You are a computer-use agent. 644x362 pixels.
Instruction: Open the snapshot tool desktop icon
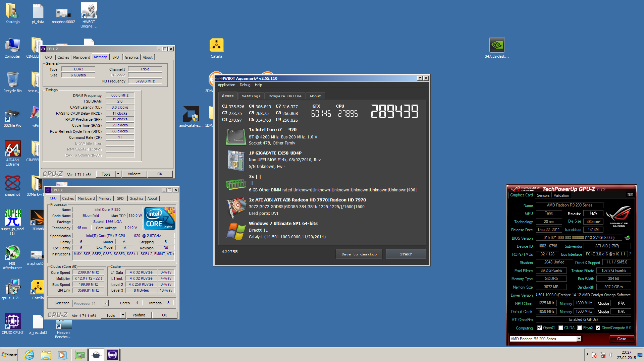pos(12,186)
